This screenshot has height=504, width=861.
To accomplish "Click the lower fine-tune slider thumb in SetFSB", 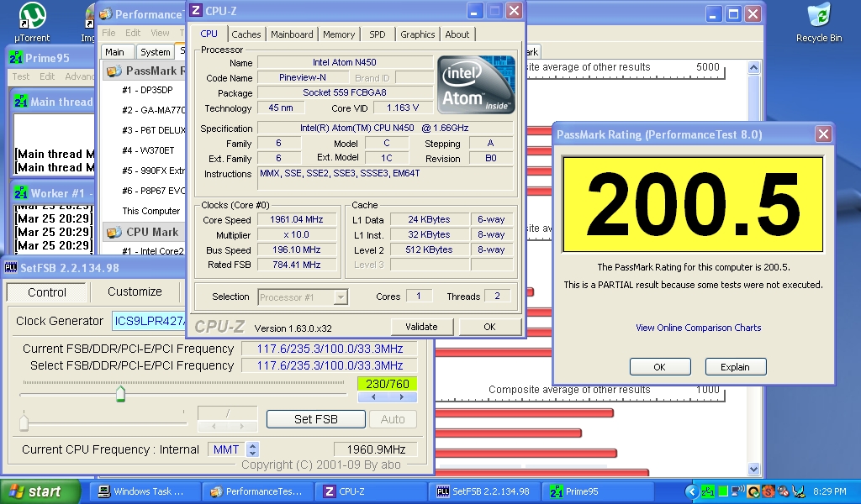I will click(x=24, y=423).
